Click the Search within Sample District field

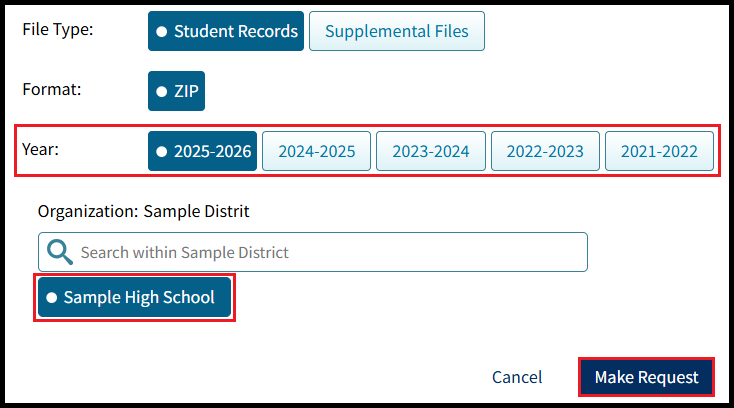[330, 252]
